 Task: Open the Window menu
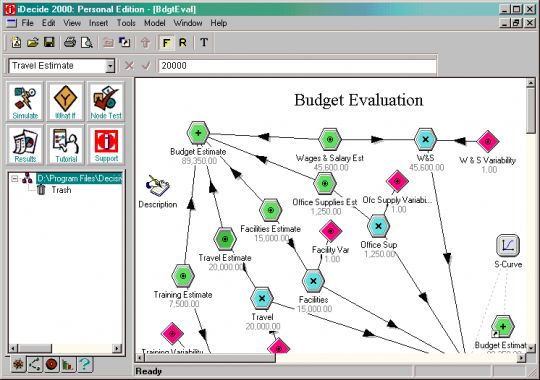188,23
